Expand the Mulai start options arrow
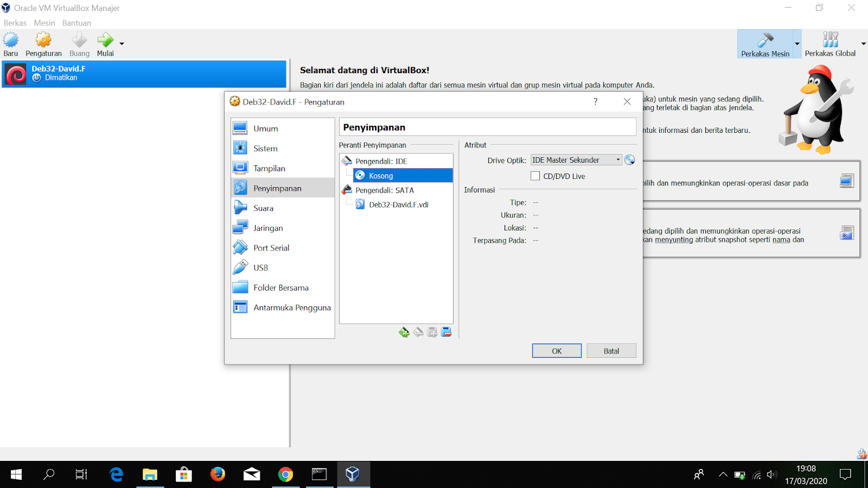The height and width of the screenshot is (488, 868). tap(122, 44)
